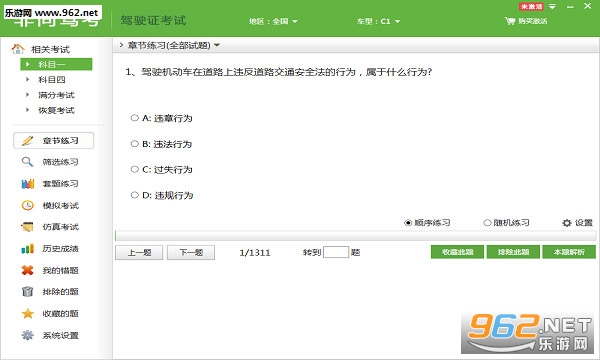
Task: Choose 顺序练习 mode
Action: [x=408, y=223]
